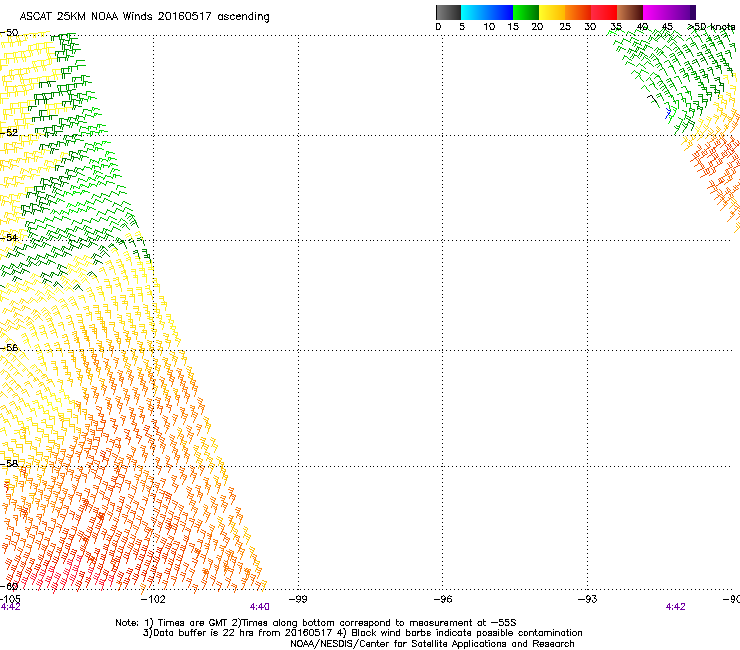Screen dimensions: 740x650
Task: Click the gray 0-5 knots color segment
Action: (x=448, y=12)
